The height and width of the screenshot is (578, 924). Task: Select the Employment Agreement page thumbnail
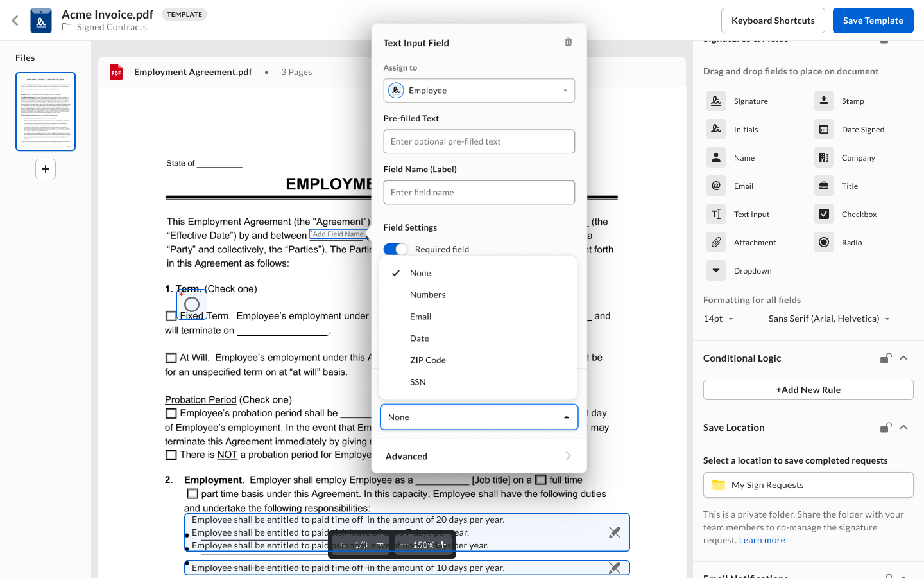46,112
